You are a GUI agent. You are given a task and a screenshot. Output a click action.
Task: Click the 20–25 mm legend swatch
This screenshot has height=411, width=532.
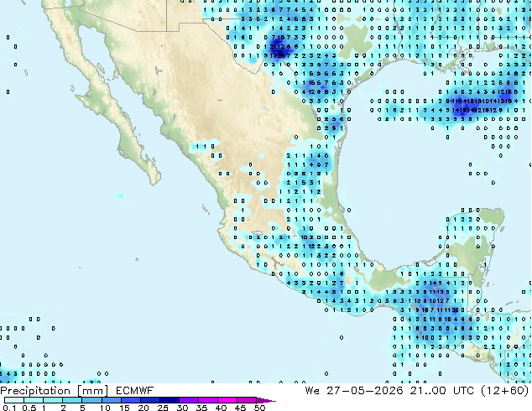click(x=150, y=400)
